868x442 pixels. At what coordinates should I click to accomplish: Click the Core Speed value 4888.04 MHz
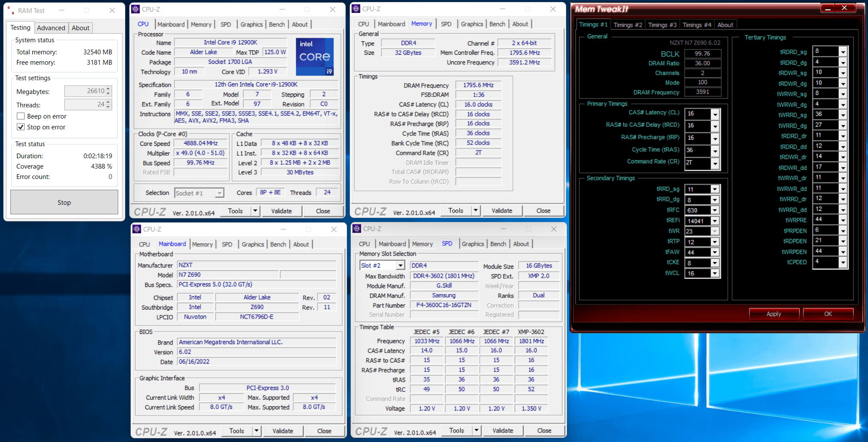201,143
